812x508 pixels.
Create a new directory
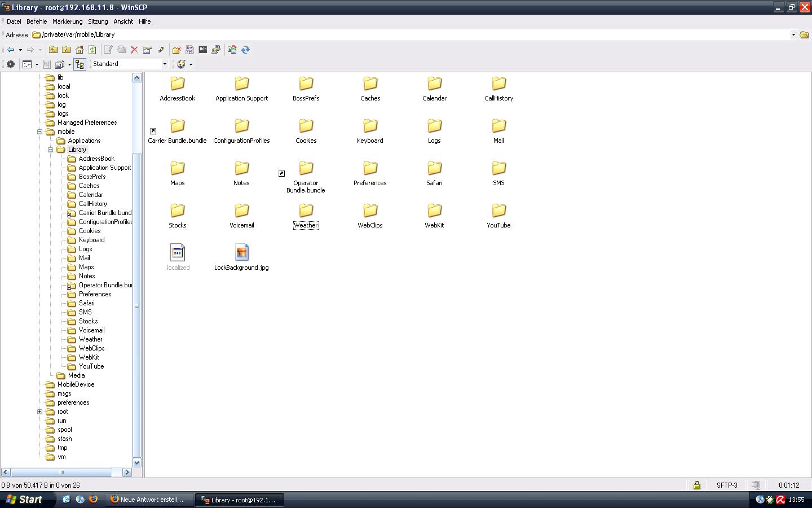click(176, 50)
